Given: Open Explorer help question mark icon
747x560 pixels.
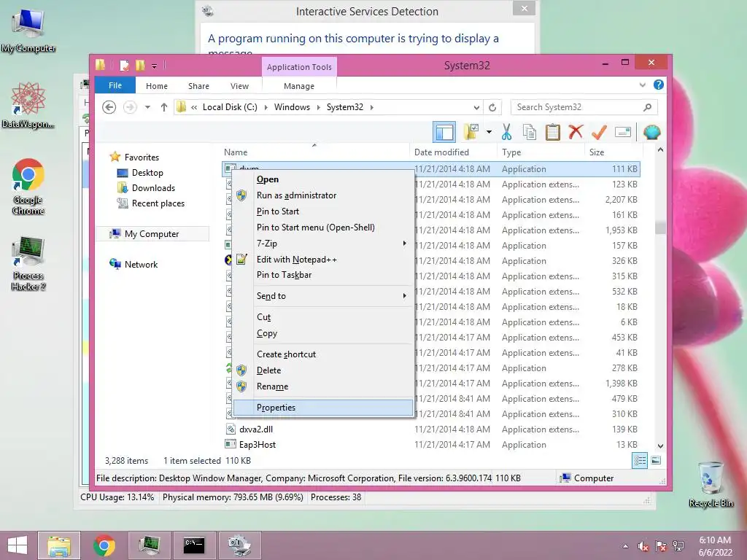Looking at the screenshot, I should (x=659, y=85).
